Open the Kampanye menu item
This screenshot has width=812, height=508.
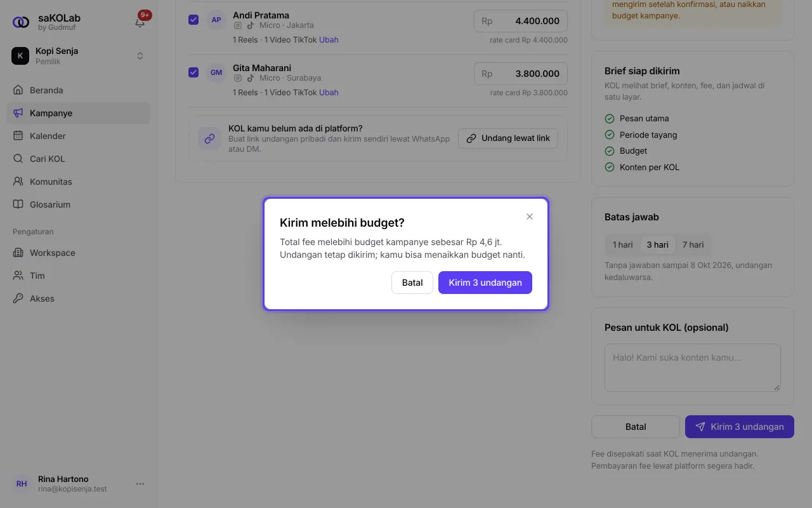coord(79,113)
